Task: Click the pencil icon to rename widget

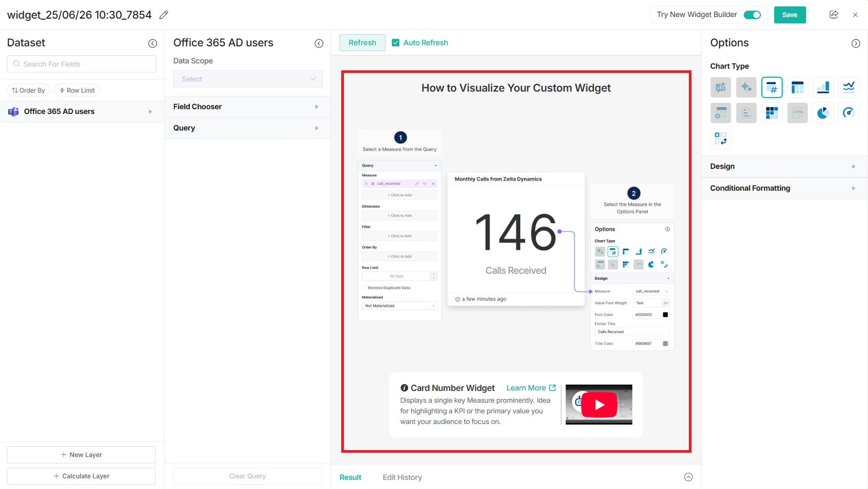Action: [x=164, y=15]
